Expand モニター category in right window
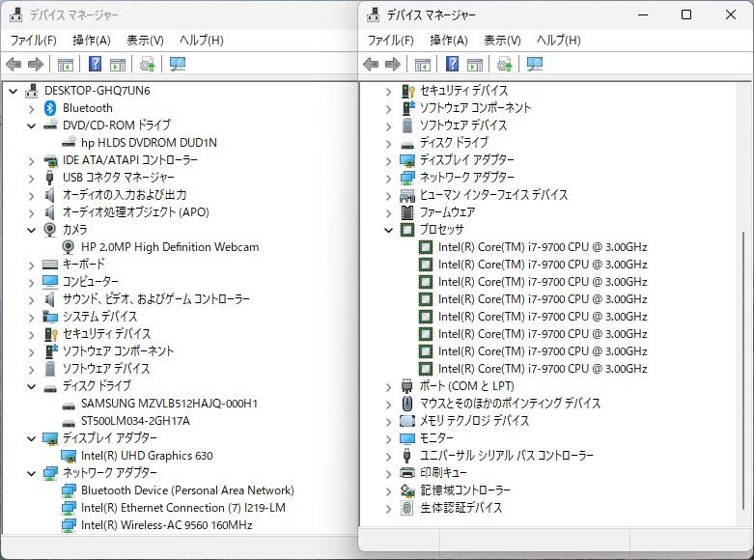This screenshot has width=754, height=560. click(x=388, y=438)
